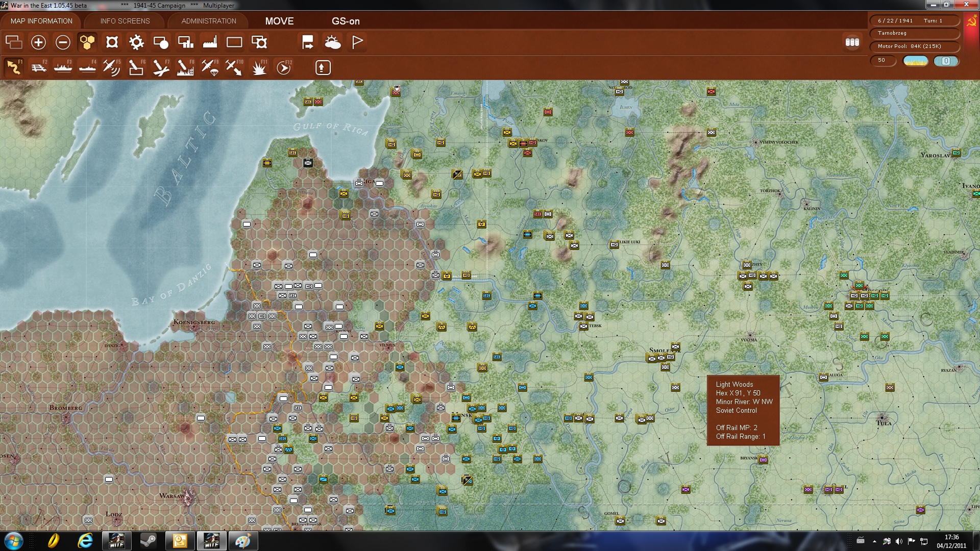Select the F6 bomb-over-rectangle mode
The height and width of the screenshot is (551, 980).
[x=136, y=67]
